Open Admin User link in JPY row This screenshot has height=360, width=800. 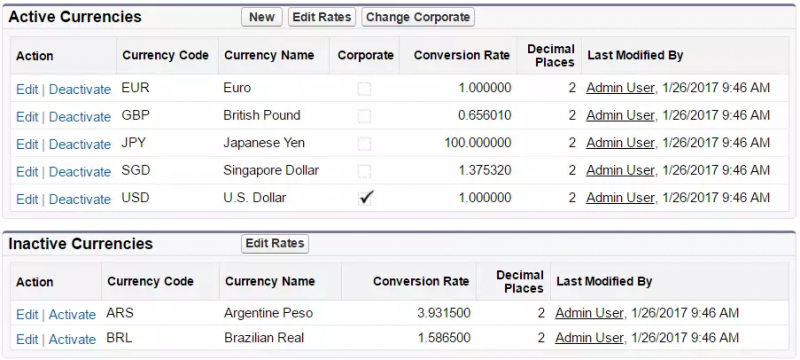tap(620, 143)
